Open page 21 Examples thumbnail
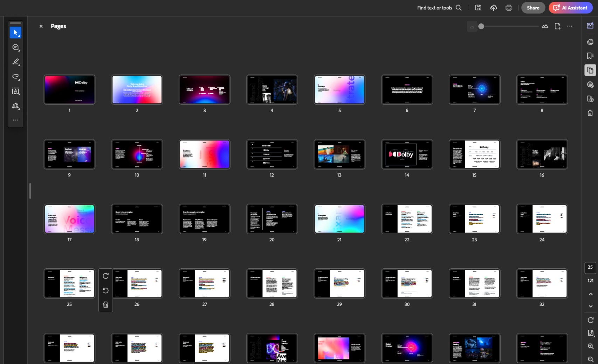This screenshot has height=364, width=598. pyautogui.click(x=339, y=219)
